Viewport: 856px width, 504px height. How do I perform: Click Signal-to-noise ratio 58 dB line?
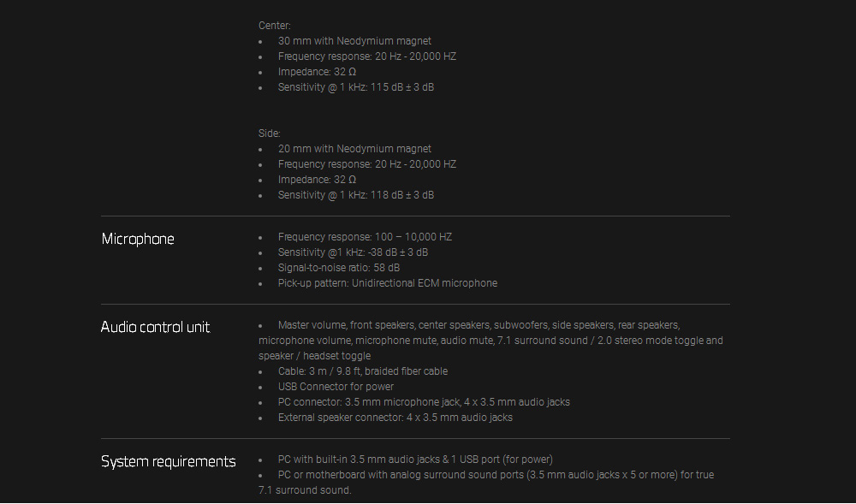click(339, 268)
